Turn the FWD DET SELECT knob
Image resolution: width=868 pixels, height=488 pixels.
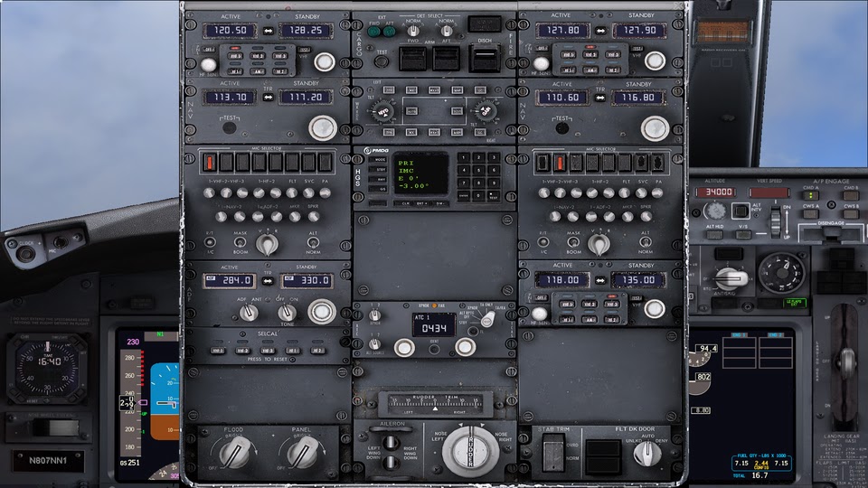point(413,31)
